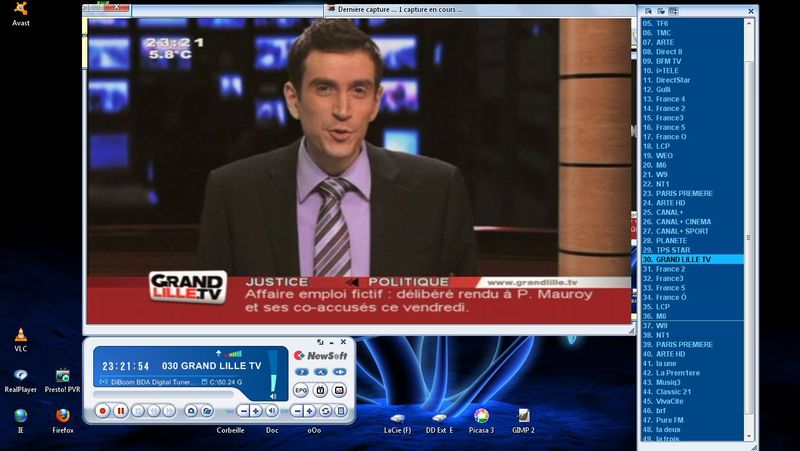This screenshot has height=451, width=800.
Task: Pause the live TV playback
Action: (x=121, y=411)
